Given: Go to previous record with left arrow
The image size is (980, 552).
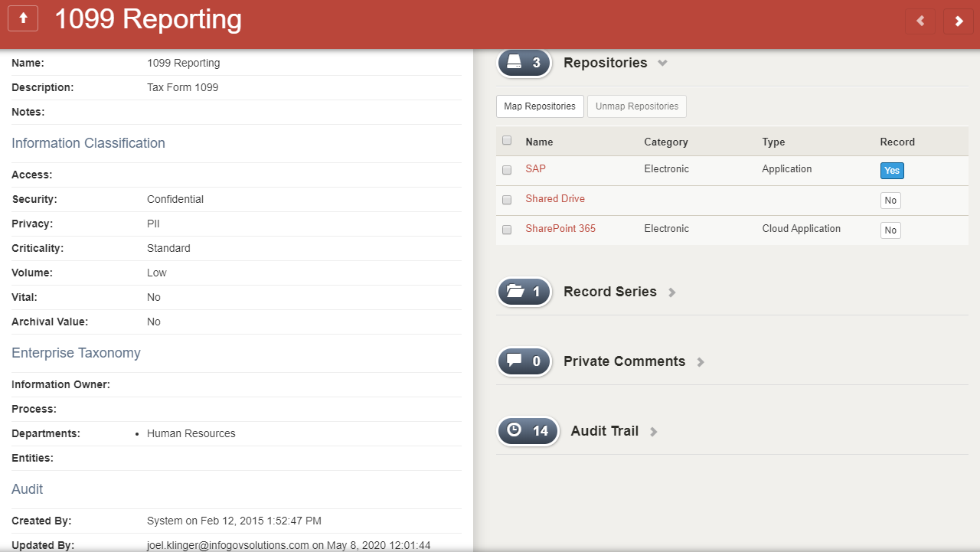Looking at the screenshot, I should [x=920, y=21].
